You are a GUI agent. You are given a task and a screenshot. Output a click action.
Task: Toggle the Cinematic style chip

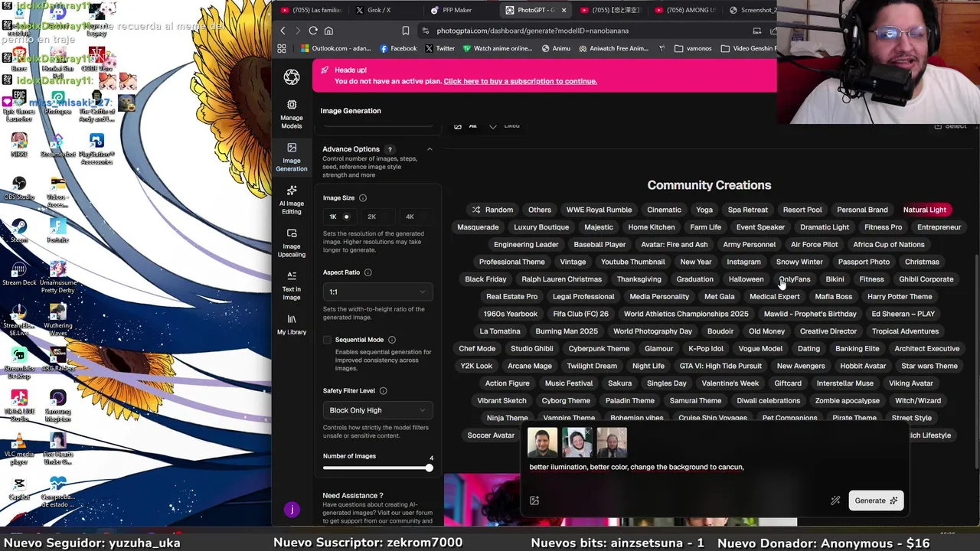[664, 210]
